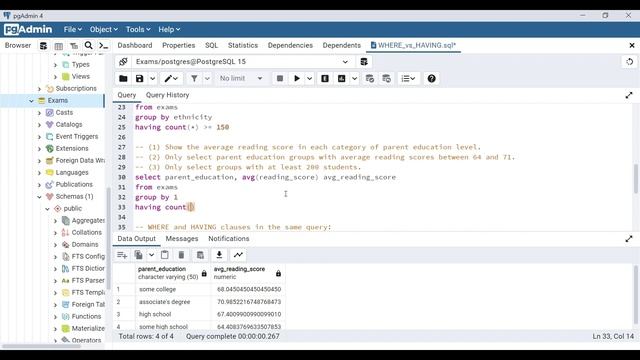Switch to the Dependents tab

pyautogui.click(x=342, y=45)
